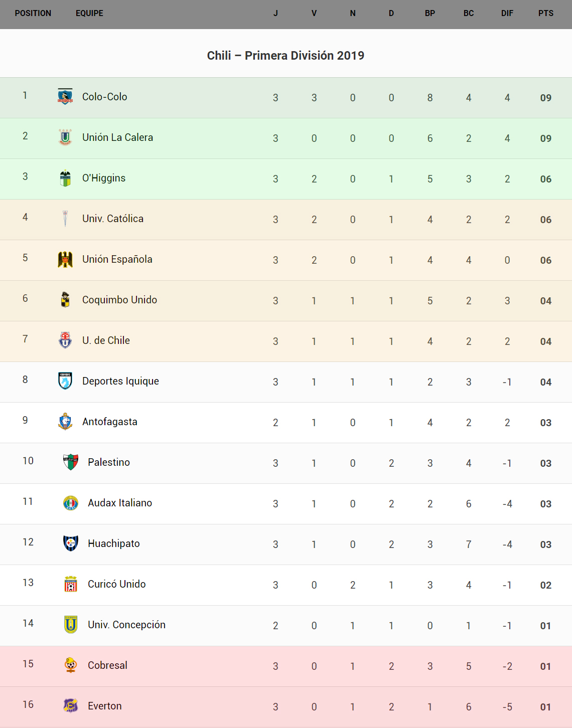The width and height of the screenshot is (572, 728).
Task: Click the Univ. Concepción yellow U crest
Action: [x=71, y=625]
